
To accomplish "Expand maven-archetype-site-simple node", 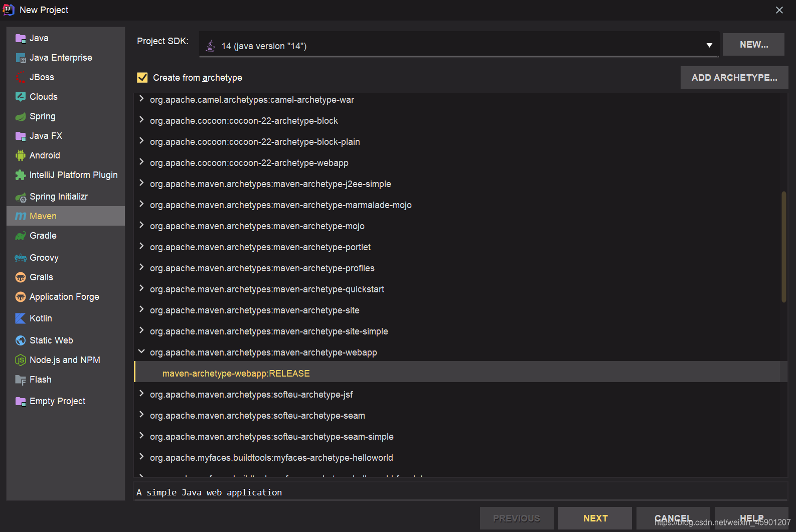I will pyautogui.click(x=141, y=331).
